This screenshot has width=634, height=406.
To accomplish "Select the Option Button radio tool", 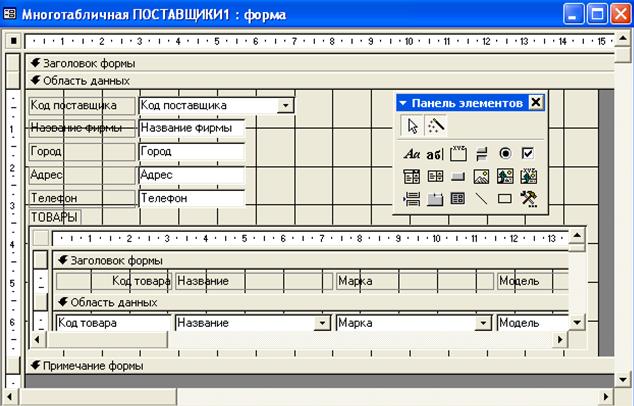I will coord(505,154).
